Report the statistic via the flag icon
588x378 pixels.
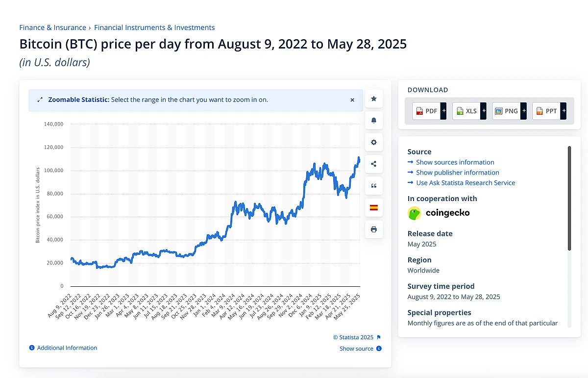click(x=378, y=337)
